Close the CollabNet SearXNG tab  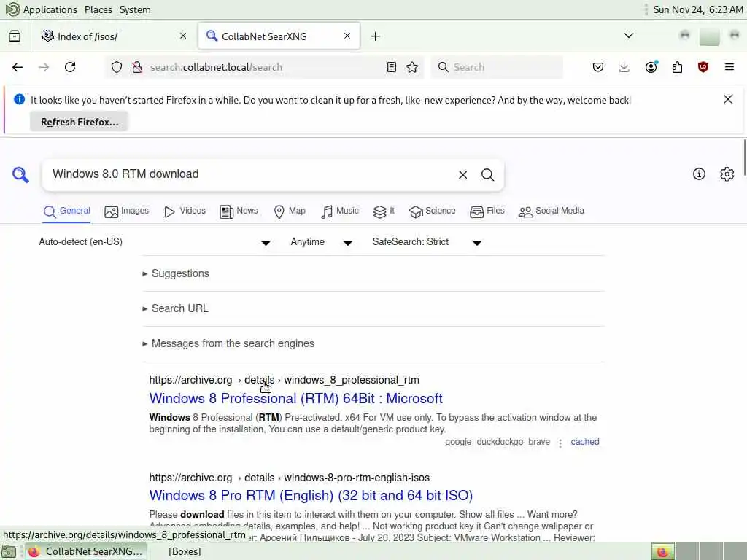point(347,36)
